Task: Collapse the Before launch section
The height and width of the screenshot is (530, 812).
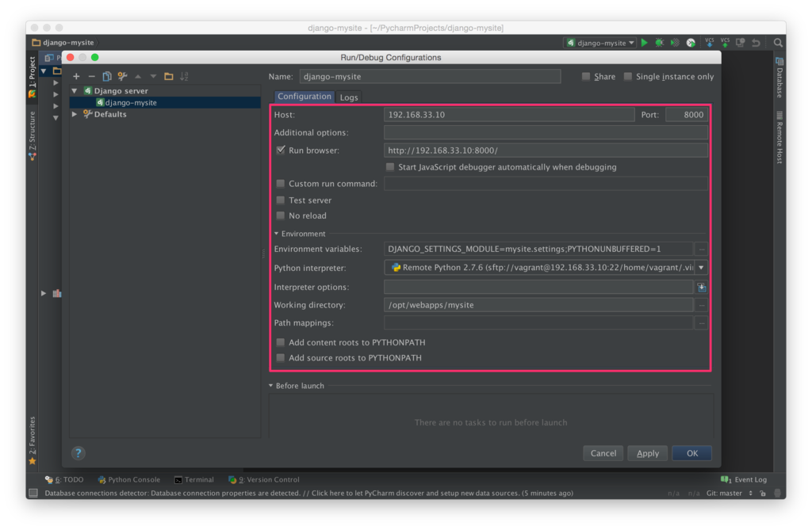Action: click(x=271, y=386)
